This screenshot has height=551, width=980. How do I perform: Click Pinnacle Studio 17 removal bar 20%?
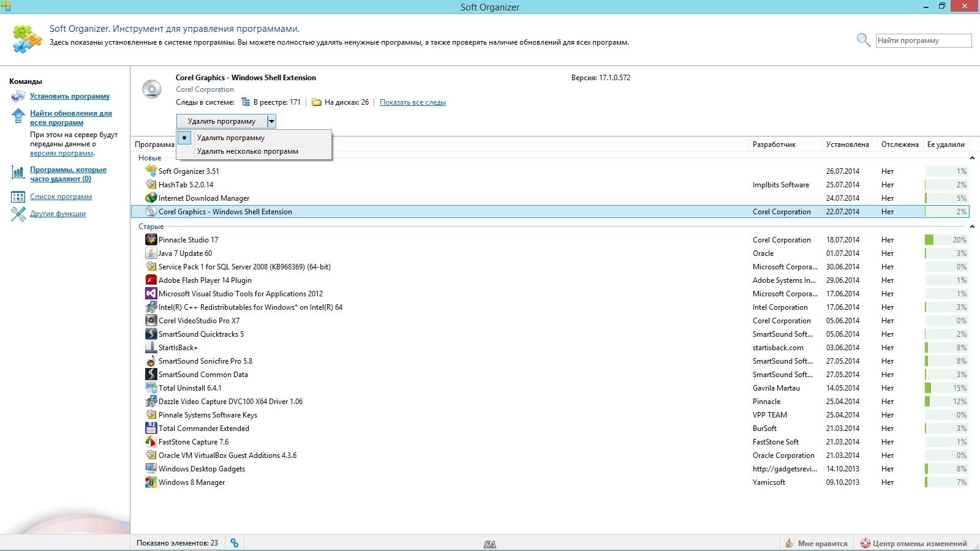tap(946, 240)
